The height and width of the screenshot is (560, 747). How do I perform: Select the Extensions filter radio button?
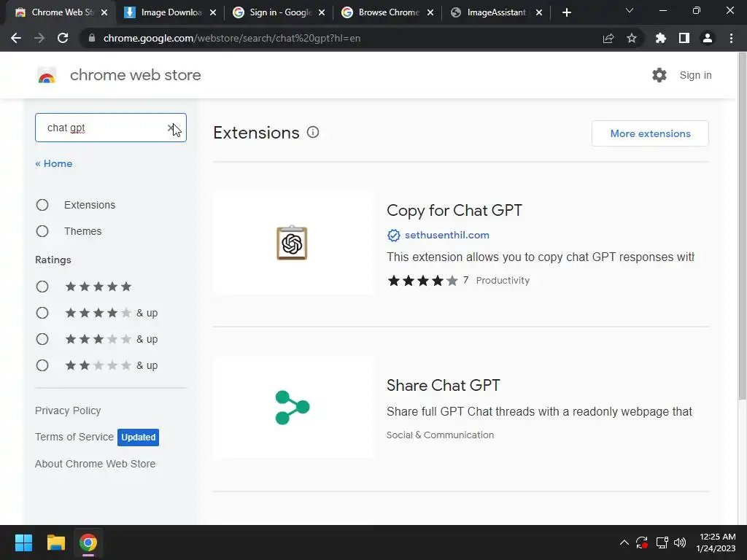(x=42, y=205)
